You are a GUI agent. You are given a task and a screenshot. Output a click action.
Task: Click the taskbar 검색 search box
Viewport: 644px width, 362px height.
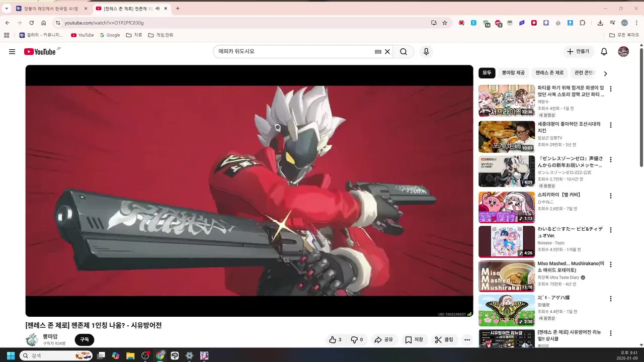[56, 355]
